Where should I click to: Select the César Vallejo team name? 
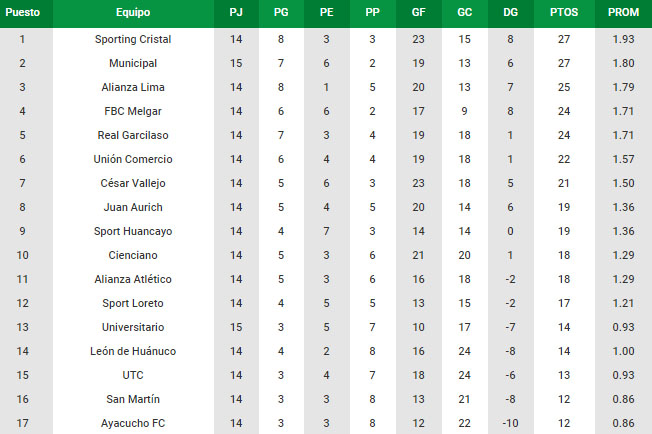pos(133,183)
